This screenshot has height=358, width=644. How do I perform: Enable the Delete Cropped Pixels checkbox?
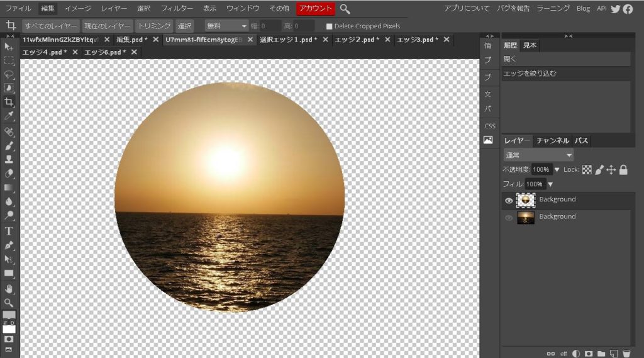coord(329,26)
